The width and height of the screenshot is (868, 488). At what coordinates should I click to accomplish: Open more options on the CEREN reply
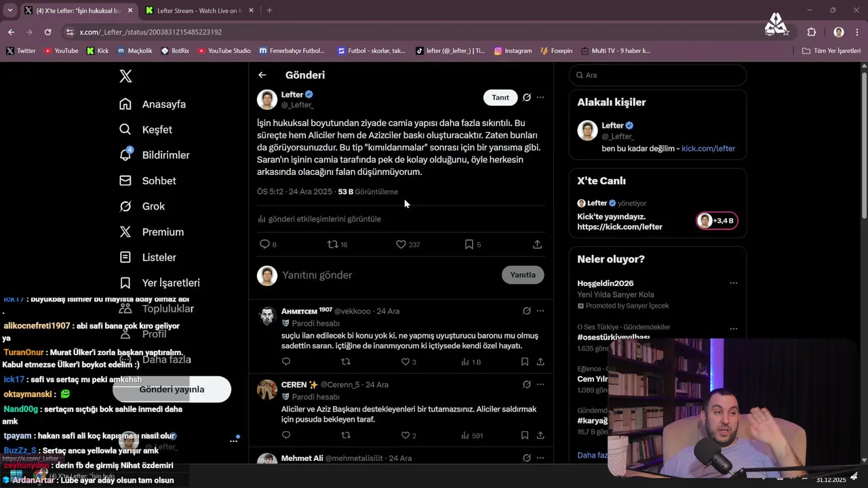click(x=540, y=384)
